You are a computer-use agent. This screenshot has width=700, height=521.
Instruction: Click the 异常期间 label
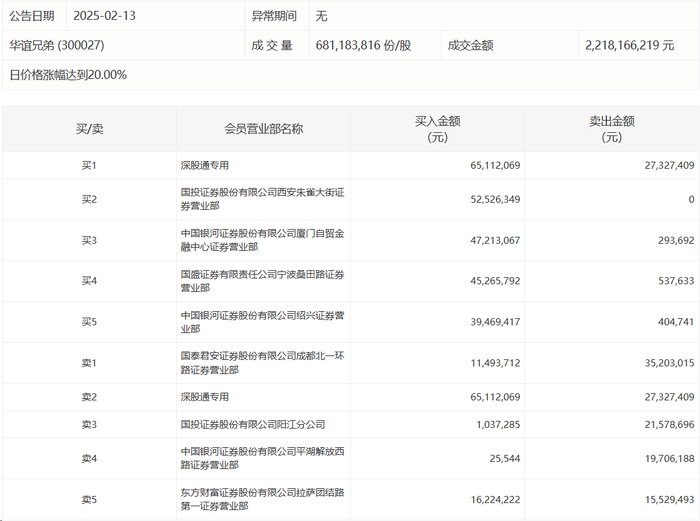[x=274, y=16]
